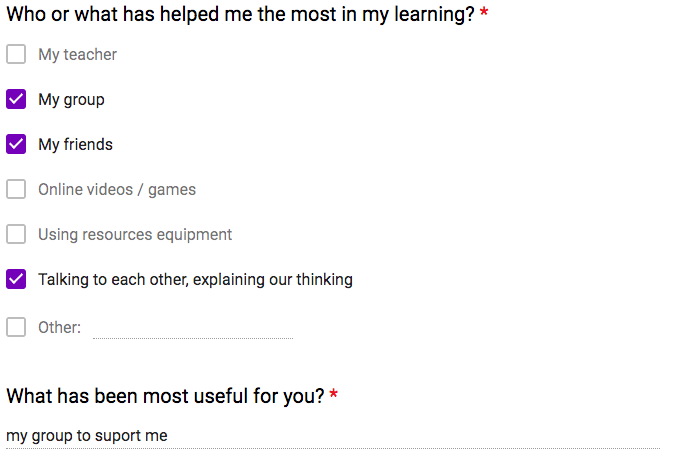Image resolution: width=681 pixels, height=461 pixels.
Task: Focus the Other option's text field
Action: coord(193,328)
